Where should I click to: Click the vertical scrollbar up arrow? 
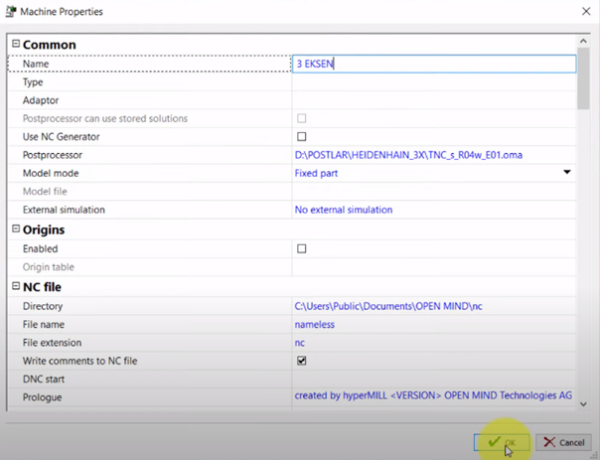584,42
